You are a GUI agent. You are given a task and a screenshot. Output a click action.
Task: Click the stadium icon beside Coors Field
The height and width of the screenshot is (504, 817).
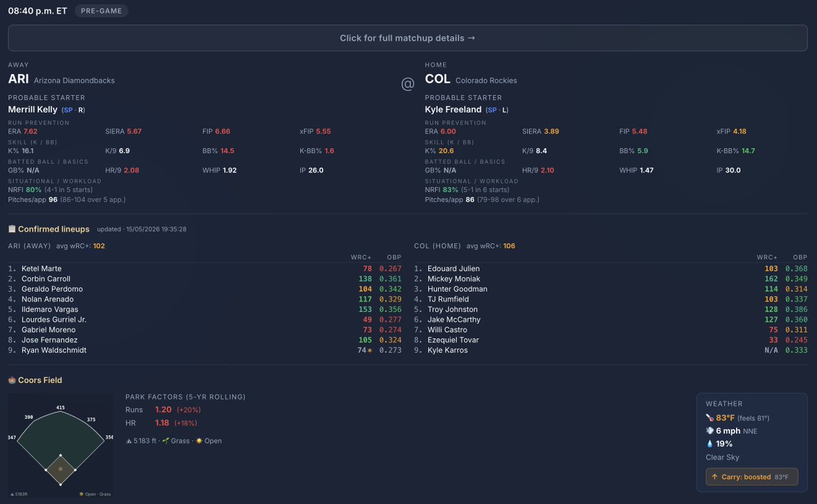(x=12, y=380)
